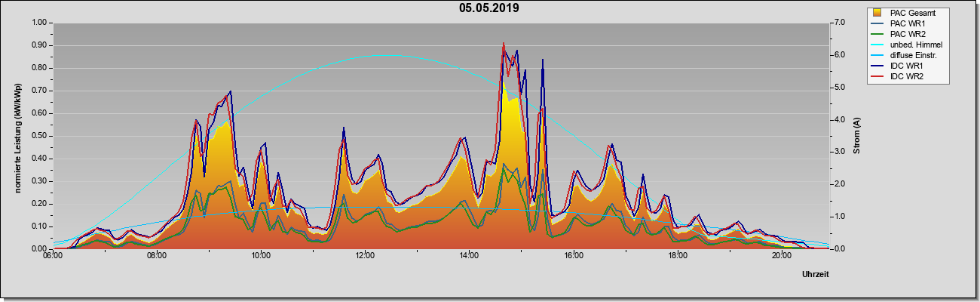
Task: Click the 16:00 time axis label
Action: pos(573,255)
